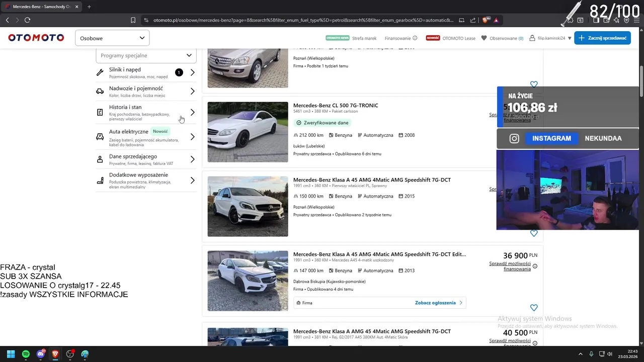The height and width of the screenshot is (362, 644).
Task: Click Zweryfikowane dane badge
Action: [x=323, y=123]
